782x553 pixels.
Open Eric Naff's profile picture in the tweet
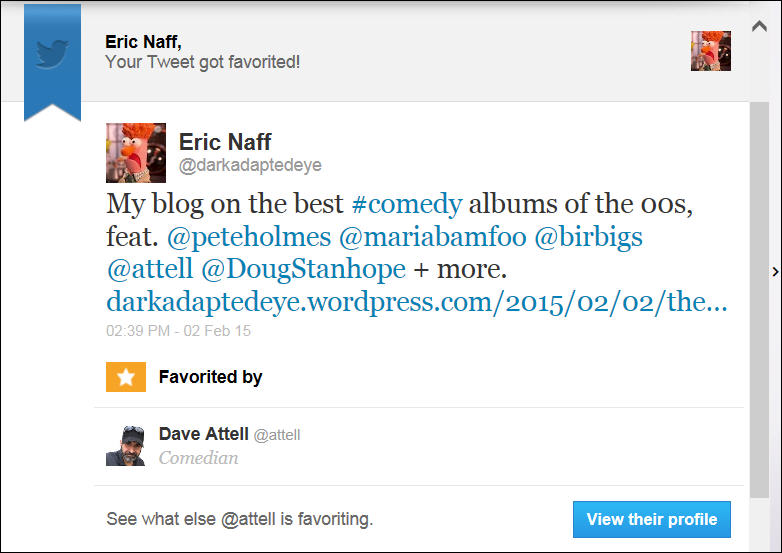[x=135, y=152]
